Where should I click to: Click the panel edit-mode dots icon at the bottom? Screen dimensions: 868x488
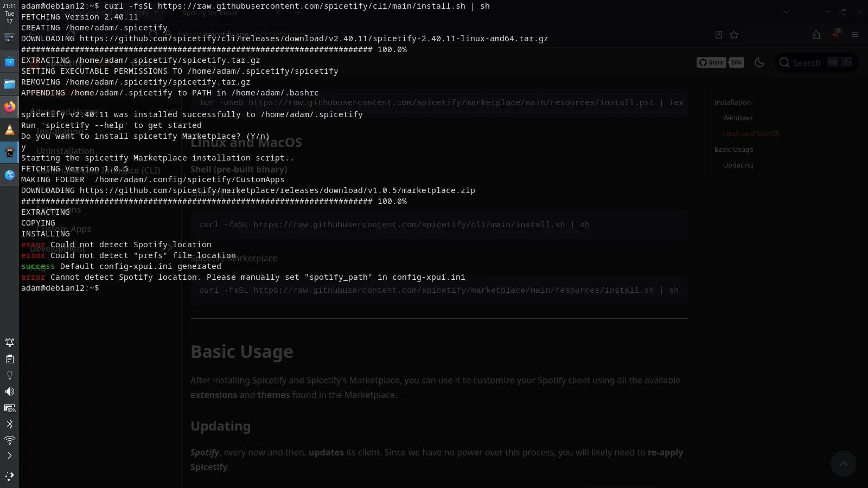[9, 477]
